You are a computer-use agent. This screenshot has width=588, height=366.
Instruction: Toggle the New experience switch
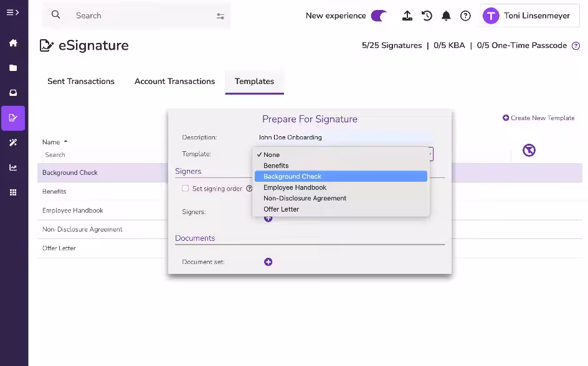click(x=379, y=16)
